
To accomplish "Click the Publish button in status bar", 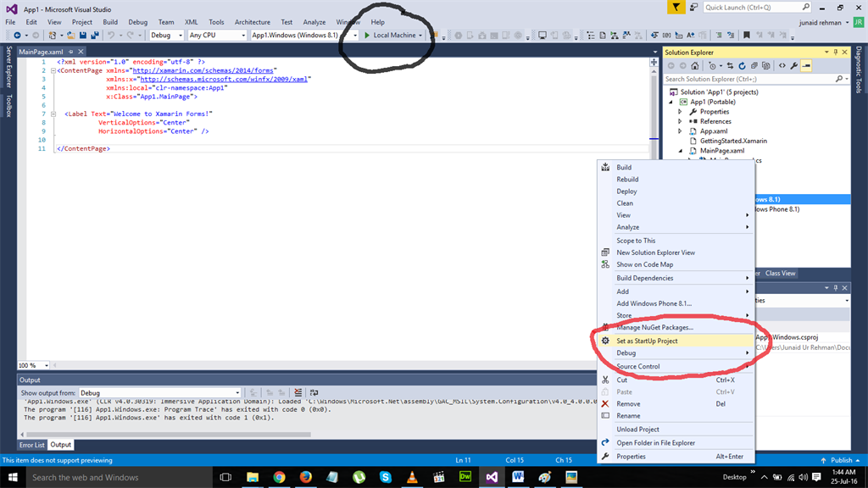I will pos(841,460).
